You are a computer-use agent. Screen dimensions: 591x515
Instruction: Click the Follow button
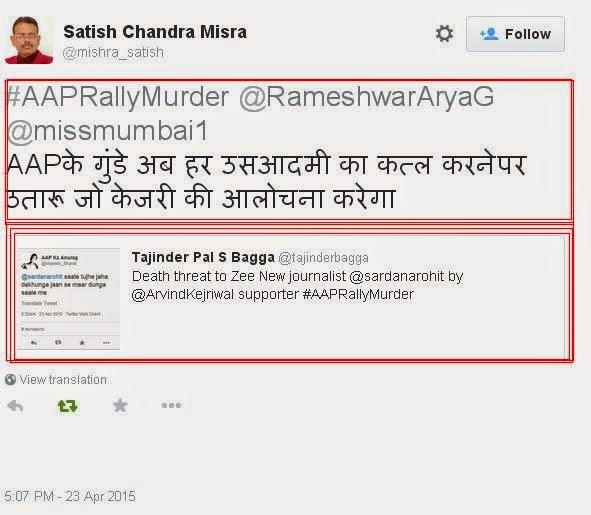click(x=515, y=34)
